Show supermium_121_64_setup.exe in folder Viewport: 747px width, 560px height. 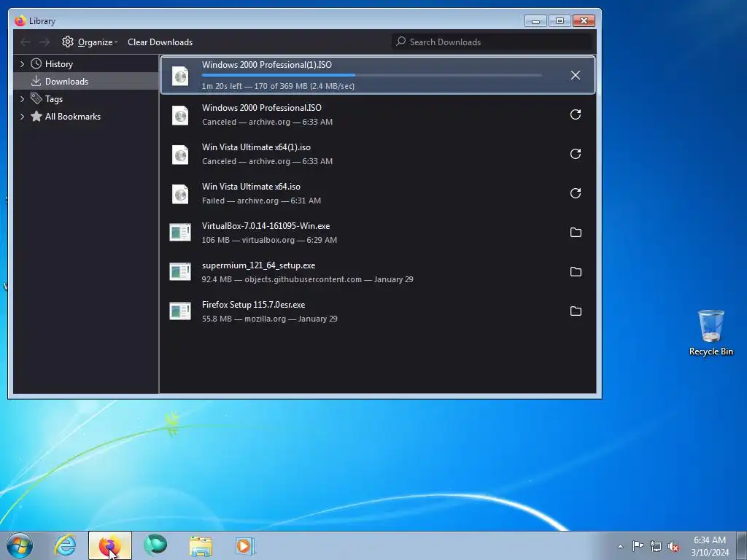(576, 272)
